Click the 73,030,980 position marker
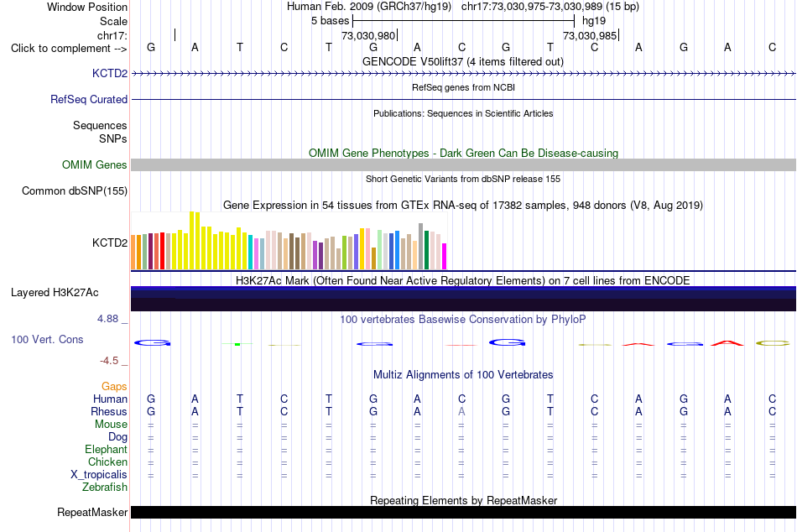Image resolution: width=797 pixels, height=532 pixels. coord(368,35)
